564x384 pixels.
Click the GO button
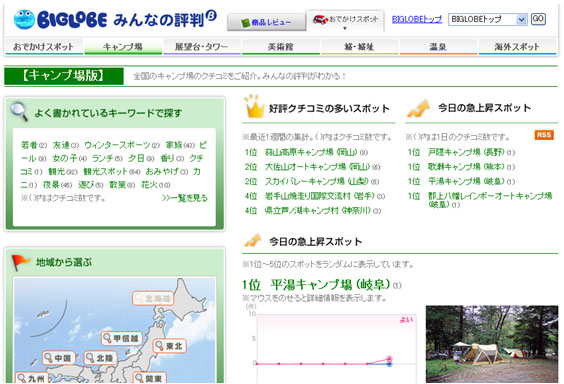coord(538,19)
